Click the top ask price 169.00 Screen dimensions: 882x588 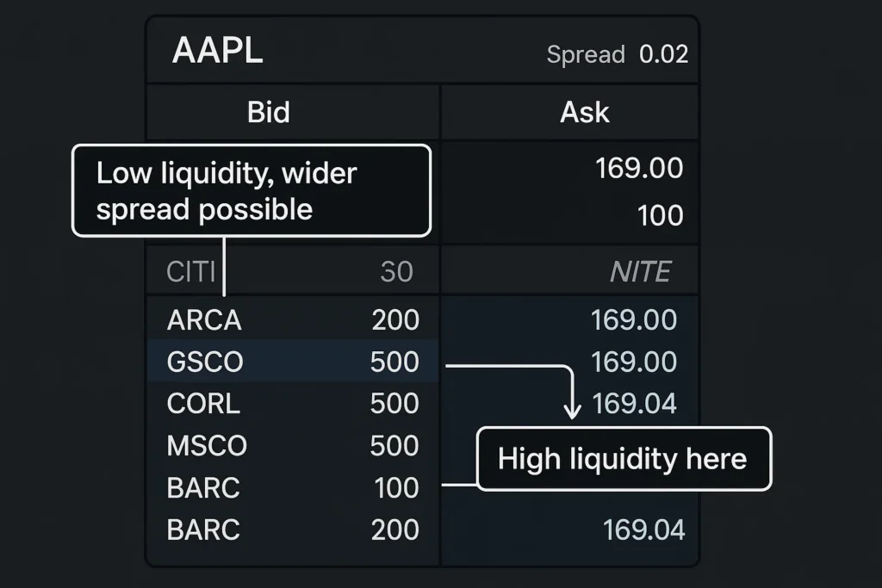coord(639,168)
